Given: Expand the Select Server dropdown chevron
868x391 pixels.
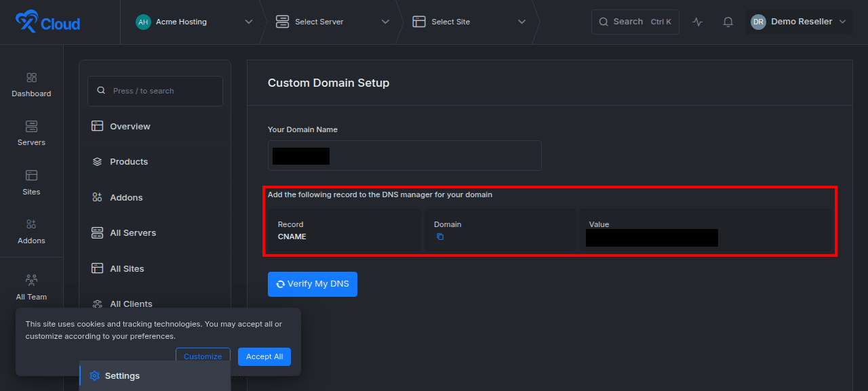Looking at the screenshot, I should click(385, 22).
